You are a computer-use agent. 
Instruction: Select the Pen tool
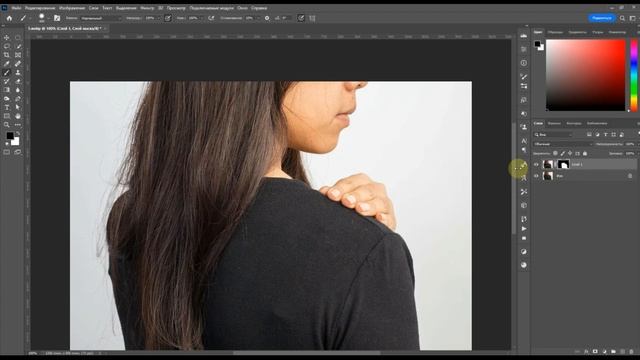tap(18, 99)
